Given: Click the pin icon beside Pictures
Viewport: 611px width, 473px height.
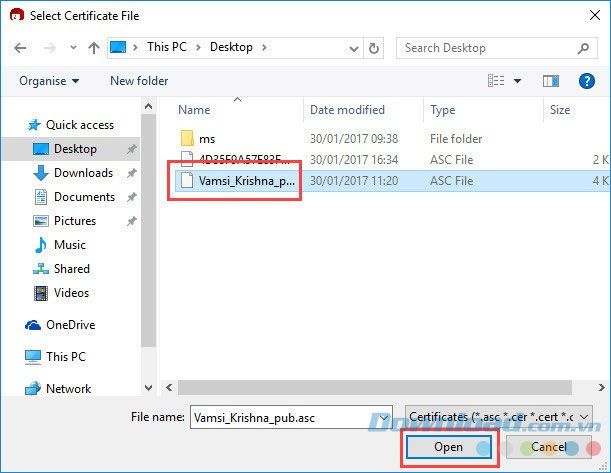Looking at the screenshot, I should click(x=132, y=221).
